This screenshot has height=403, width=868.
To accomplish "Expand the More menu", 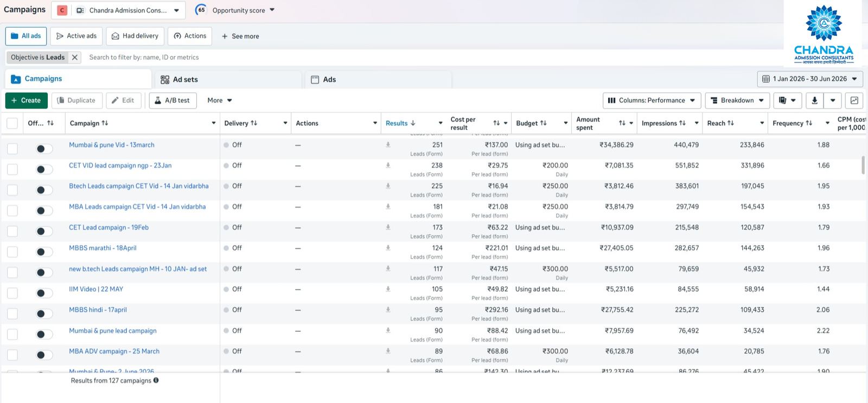I will pos(220,100).
